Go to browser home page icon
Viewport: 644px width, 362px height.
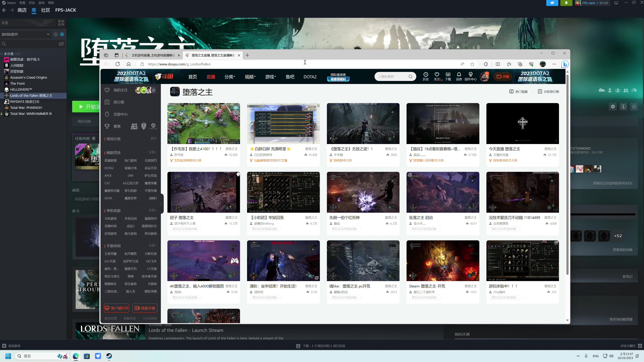pyautogui.click(x=129, y=64)
